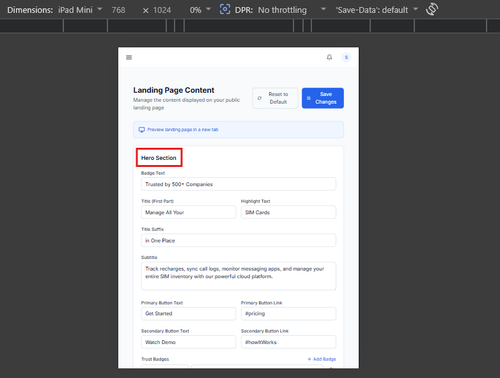Open the user avatar menu
The height and width of the screenshot is (378, 500).
pyautogui.click(x=346, y=57)
